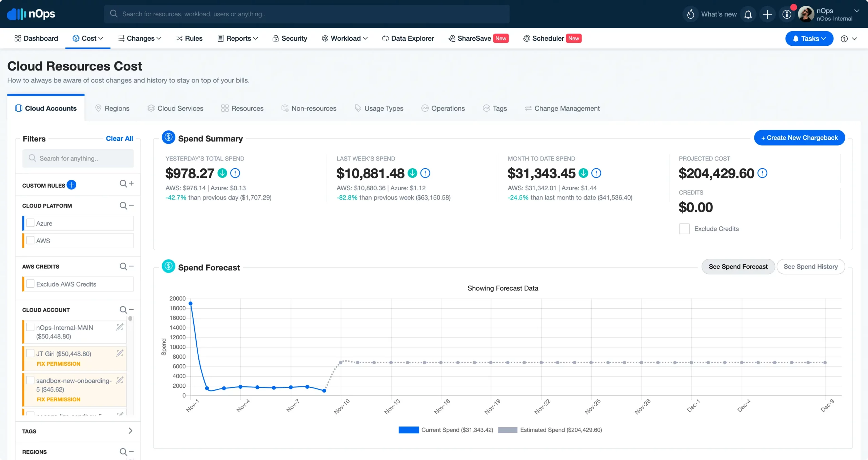Open the Reports dropdown menu
Screen dimensions: 868x460
238,38
